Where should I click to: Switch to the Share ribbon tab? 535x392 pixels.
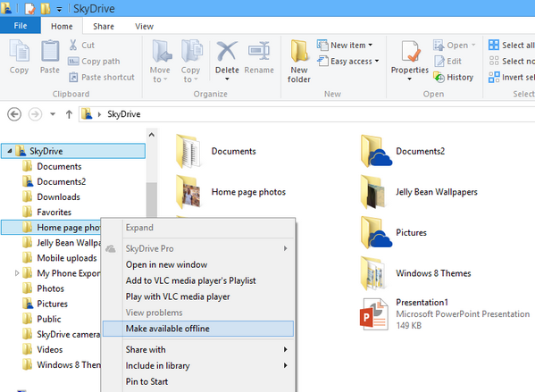104,26
